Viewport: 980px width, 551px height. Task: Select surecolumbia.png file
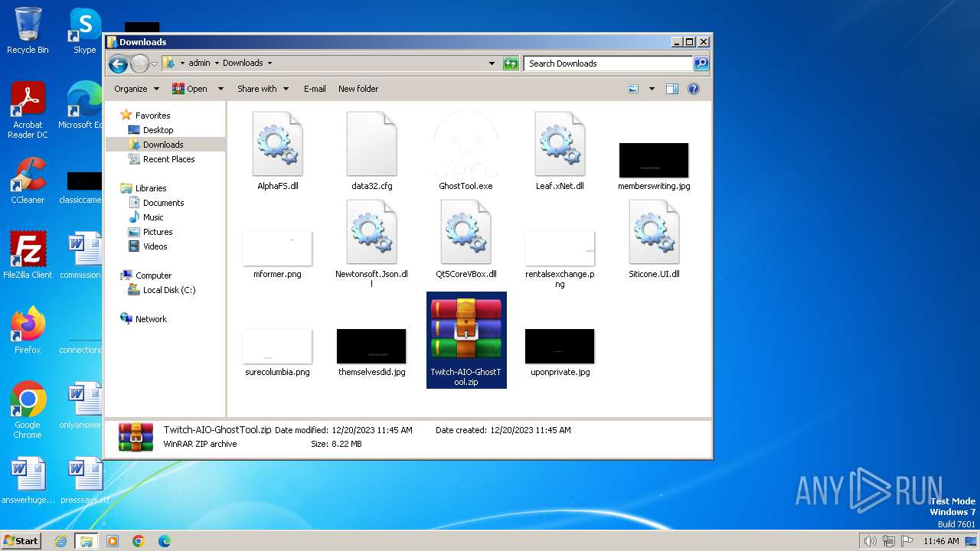click(x=277, y=353)
